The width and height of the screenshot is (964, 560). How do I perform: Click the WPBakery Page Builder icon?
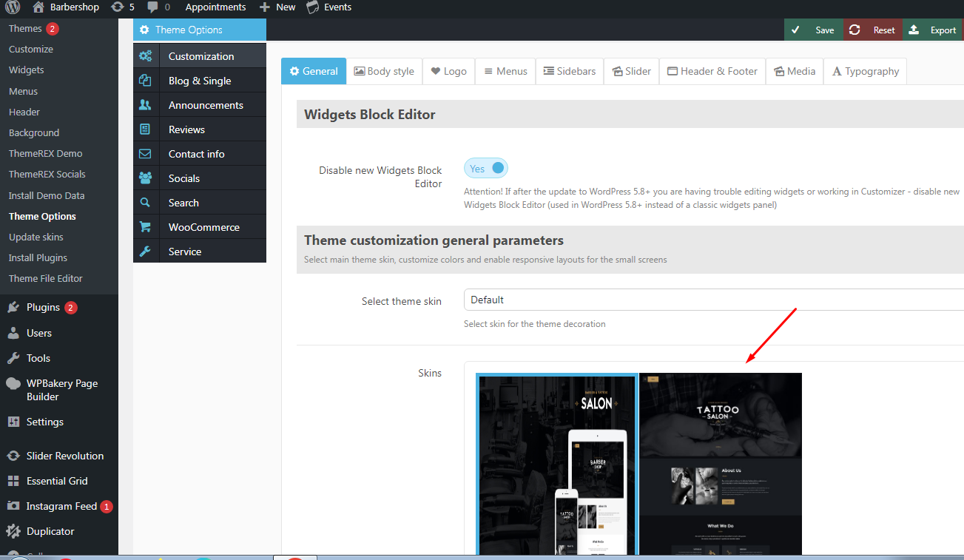[x=13, y=383]
